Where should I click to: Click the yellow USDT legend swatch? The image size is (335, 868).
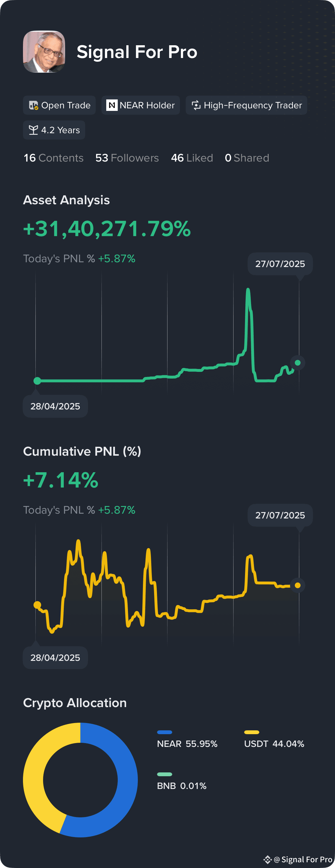coord(252,732)
